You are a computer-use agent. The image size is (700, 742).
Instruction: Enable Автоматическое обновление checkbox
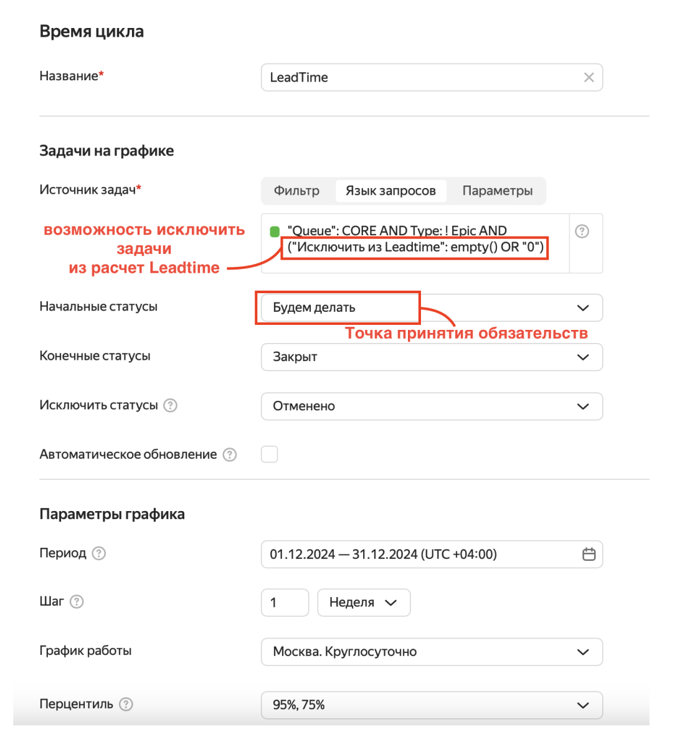[x=270, y=454]
